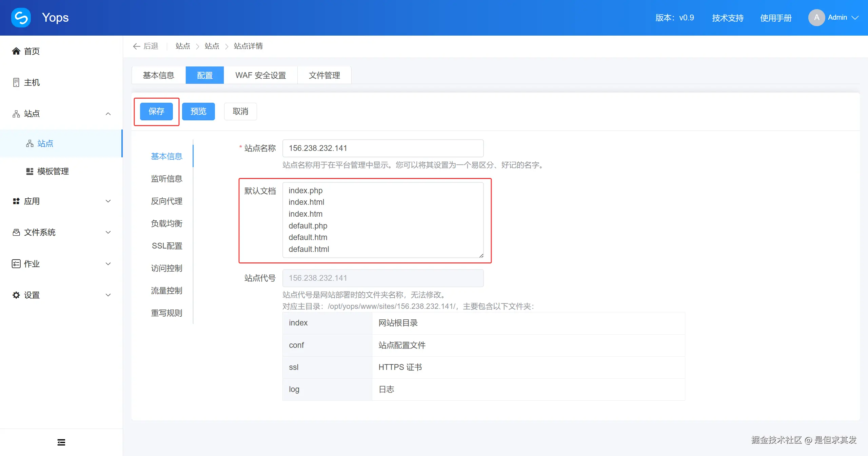
Task: Open the Admin user dropdown arrow
Action: (855, 18)
